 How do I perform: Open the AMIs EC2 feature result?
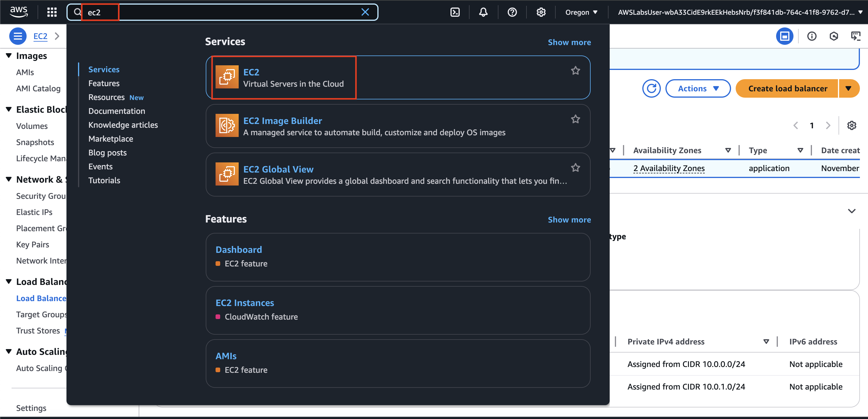[398, 364]
